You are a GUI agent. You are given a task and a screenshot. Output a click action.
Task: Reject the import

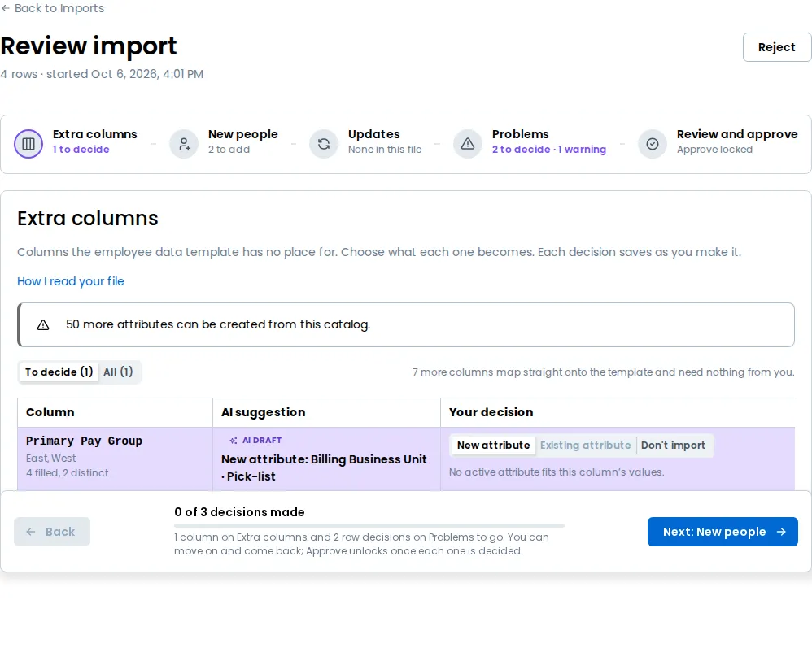777,47
